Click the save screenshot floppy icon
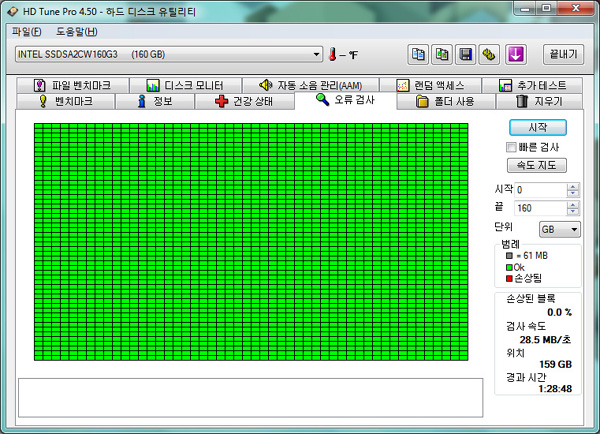 (x=465, y=55)
